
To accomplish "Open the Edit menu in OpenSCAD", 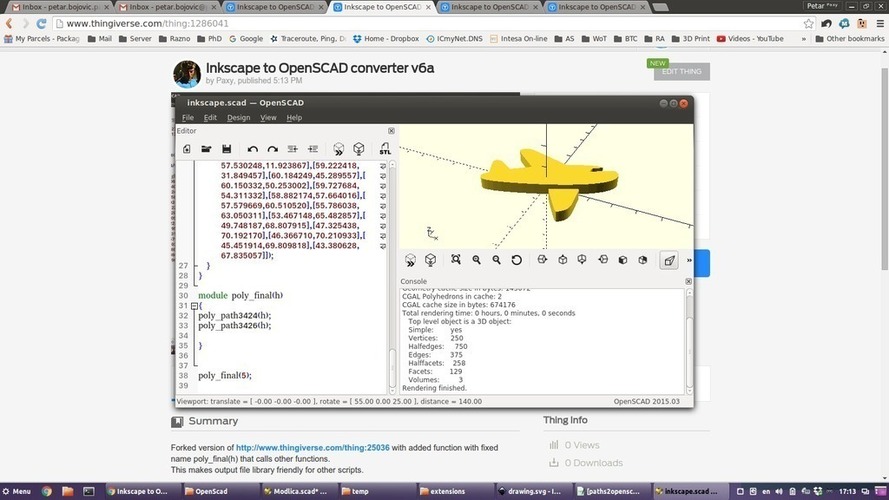I will pos(210,117).
